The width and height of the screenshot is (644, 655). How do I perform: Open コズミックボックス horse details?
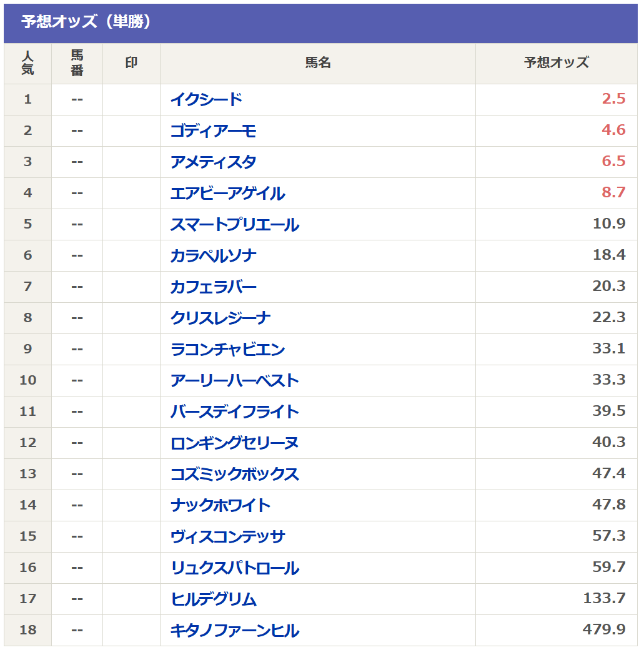coord(234,474)
